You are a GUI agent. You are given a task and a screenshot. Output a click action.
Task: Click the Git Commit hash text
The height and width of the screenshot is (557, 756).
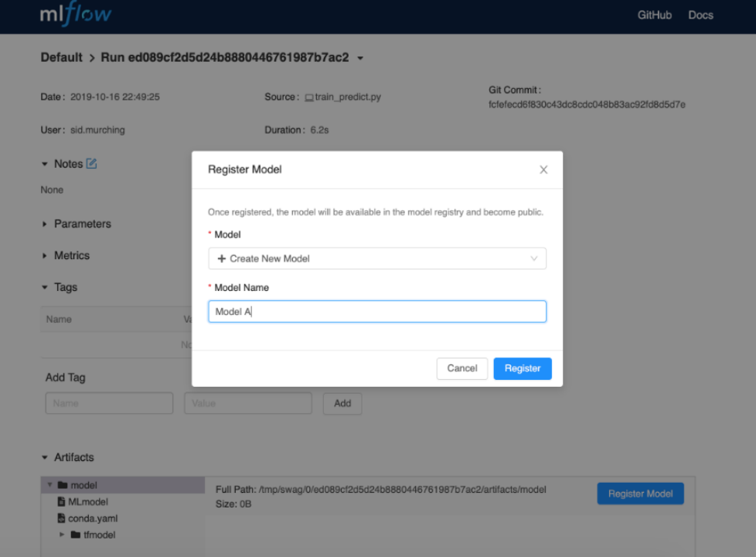click(587, 104)
